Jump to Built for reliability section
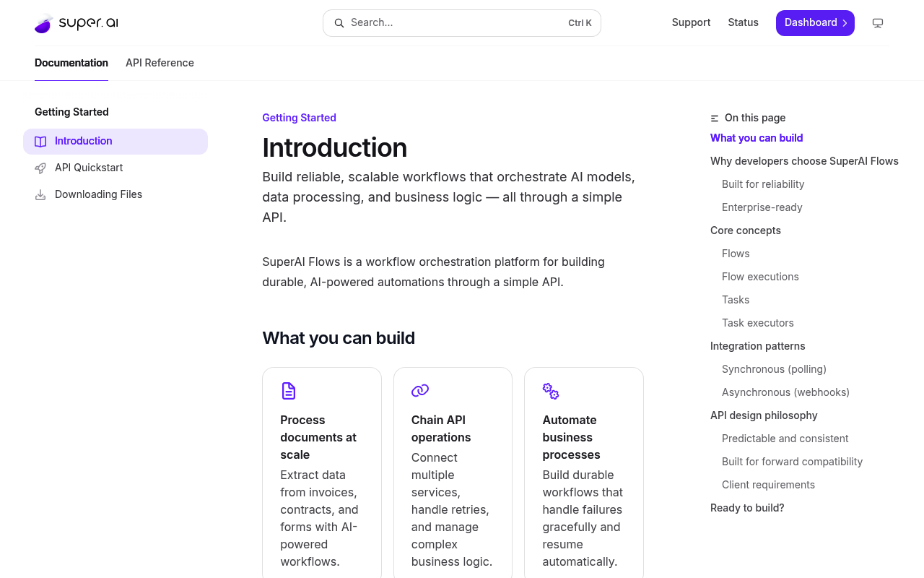This screenshot has height=578, width=924. click(x=763, y=184)
